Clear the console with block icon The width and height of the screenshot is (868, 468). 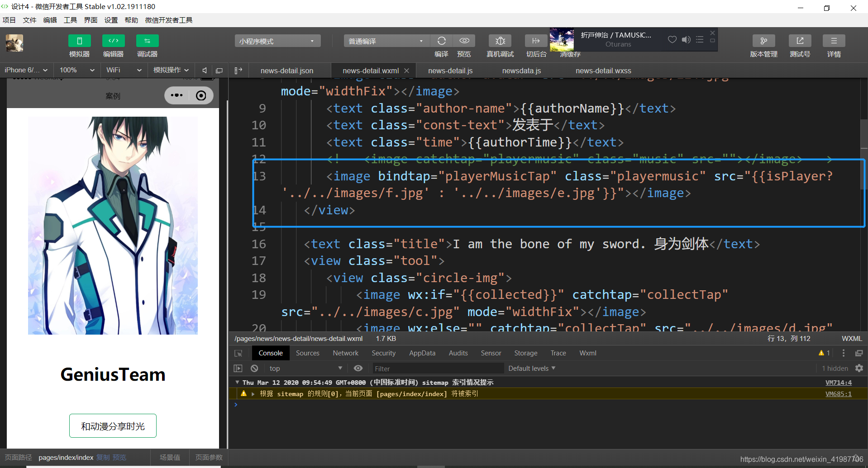[254, 369]
